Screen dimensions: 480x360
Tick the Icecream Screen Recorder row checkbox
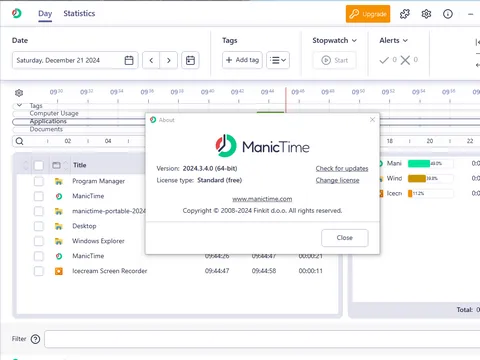pos(39,271)
